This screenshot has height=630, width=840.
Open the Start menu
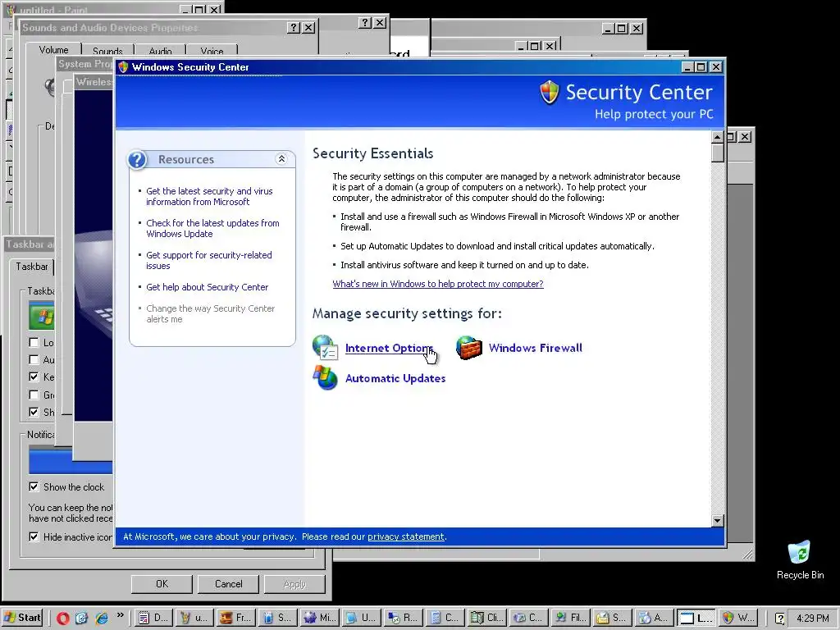tap(22, 618)
